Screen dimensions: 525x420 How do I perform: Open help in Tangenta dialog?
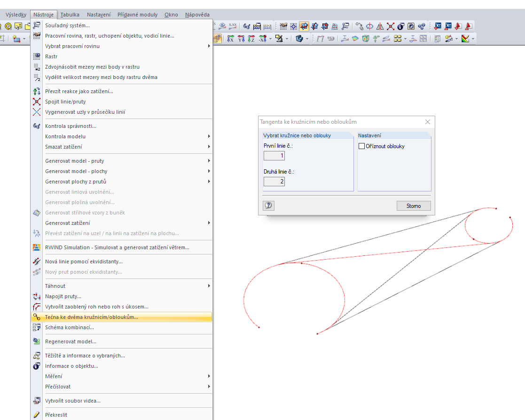[x=268, y=206]
